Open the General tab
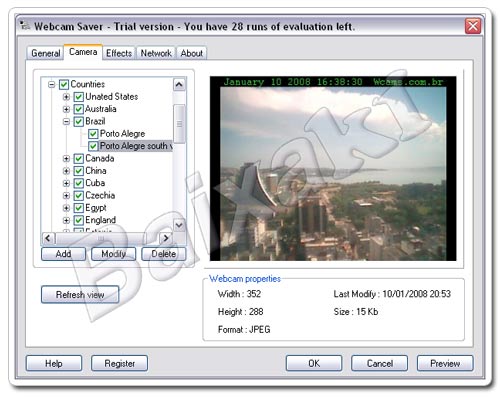500x397 pixels. click(x=45, y=53)
